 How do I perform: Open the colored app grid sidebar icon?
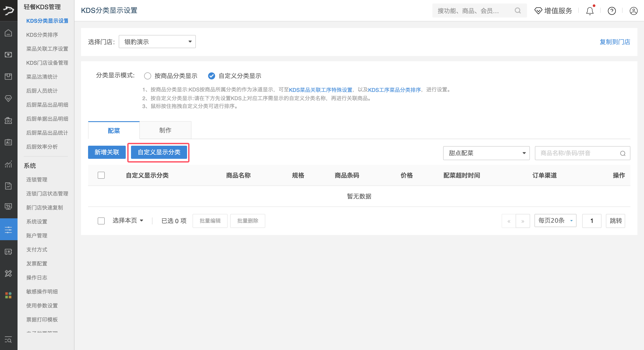tap(9, 295)
